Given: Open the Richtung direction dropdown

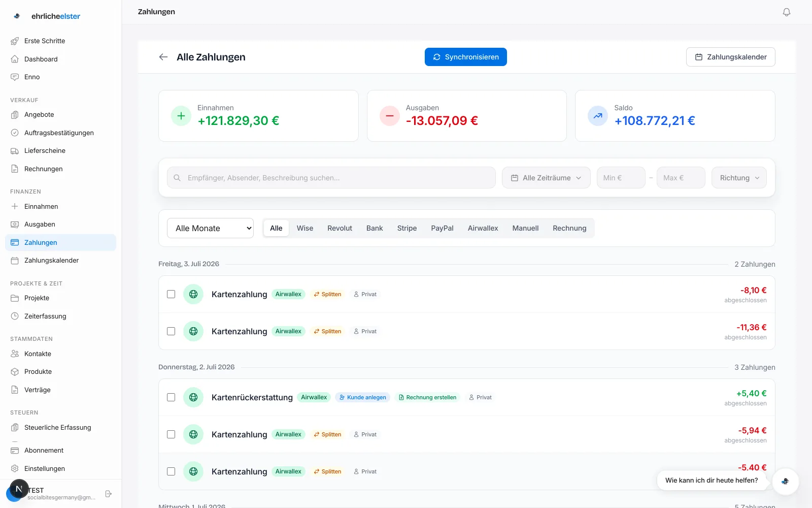Looking at the screenshot, I should point(739,178).
